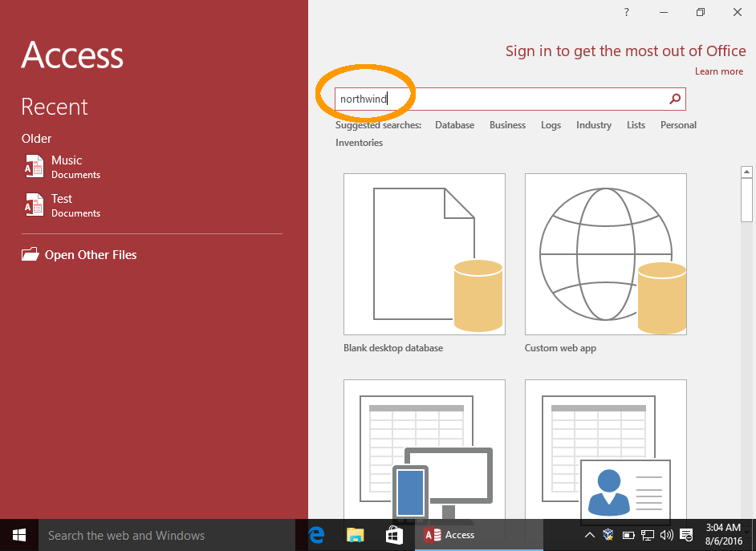
Task: Click the search magnifier icon
Action: [675, 99]
